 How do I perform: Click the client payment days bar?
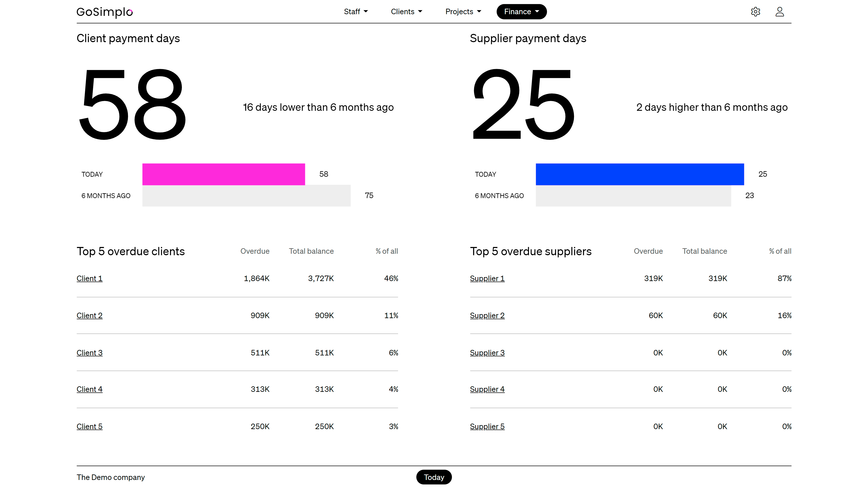point(223,174)
